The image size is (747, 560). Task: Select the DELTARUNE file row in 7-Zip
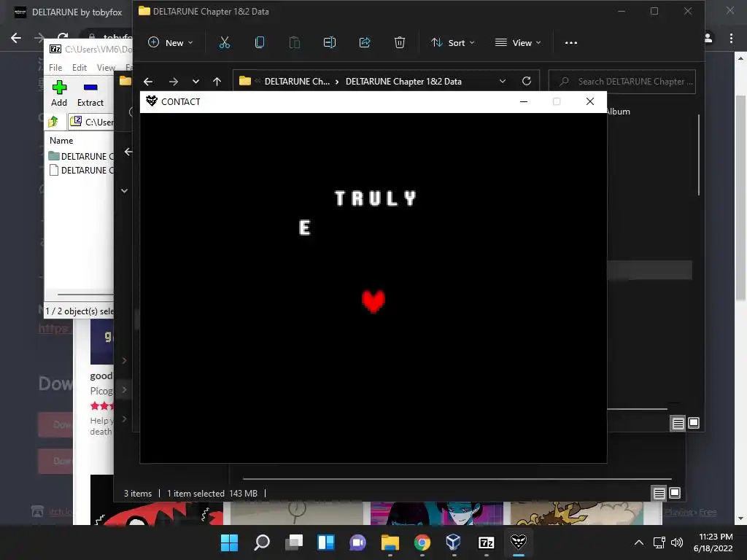(81, 171)
